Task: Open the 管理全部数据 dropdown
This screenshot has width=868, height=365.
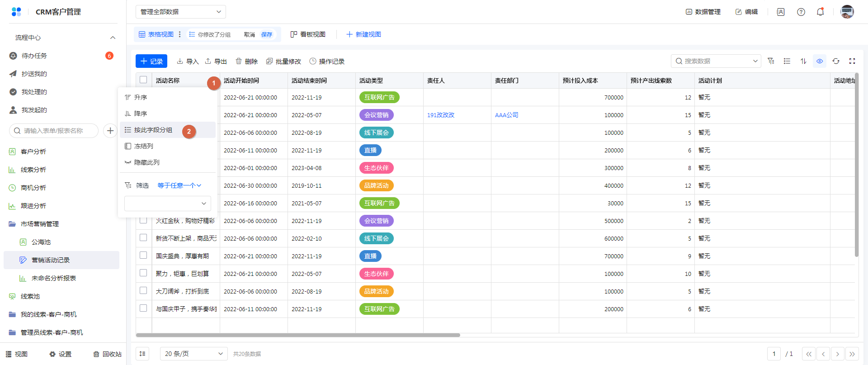Action: (x=180, y=12)
